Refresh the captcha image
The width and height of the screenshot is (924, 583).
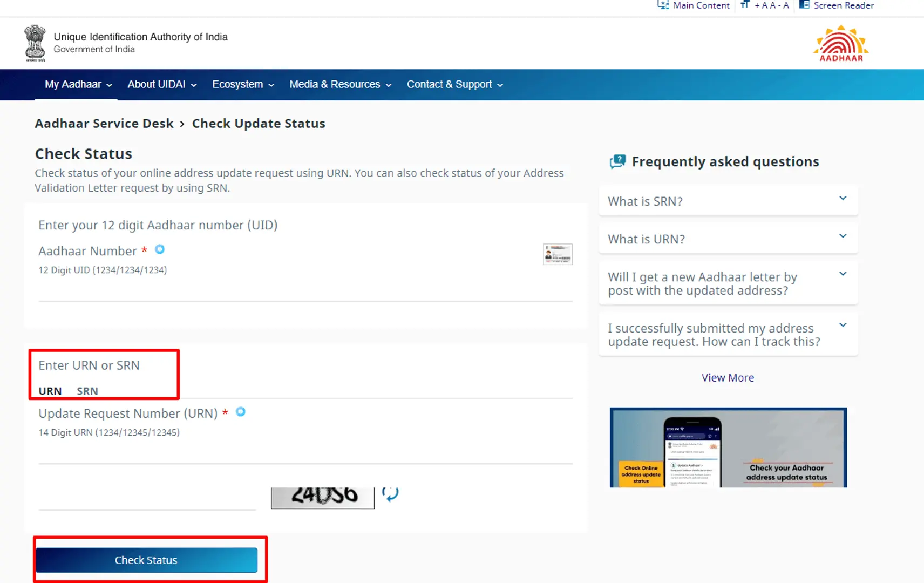(390, 493)
